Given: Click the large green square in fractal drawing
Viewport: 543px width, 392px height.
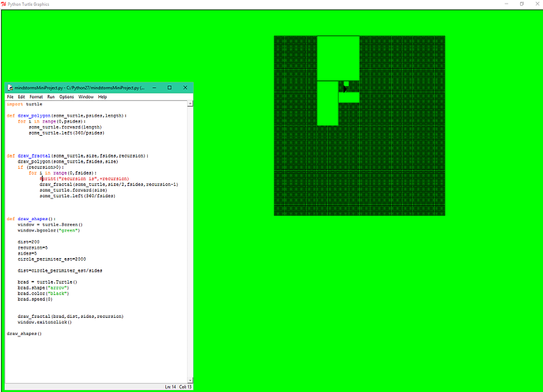Looking at the screenshot, I should (x=338, y=57).
